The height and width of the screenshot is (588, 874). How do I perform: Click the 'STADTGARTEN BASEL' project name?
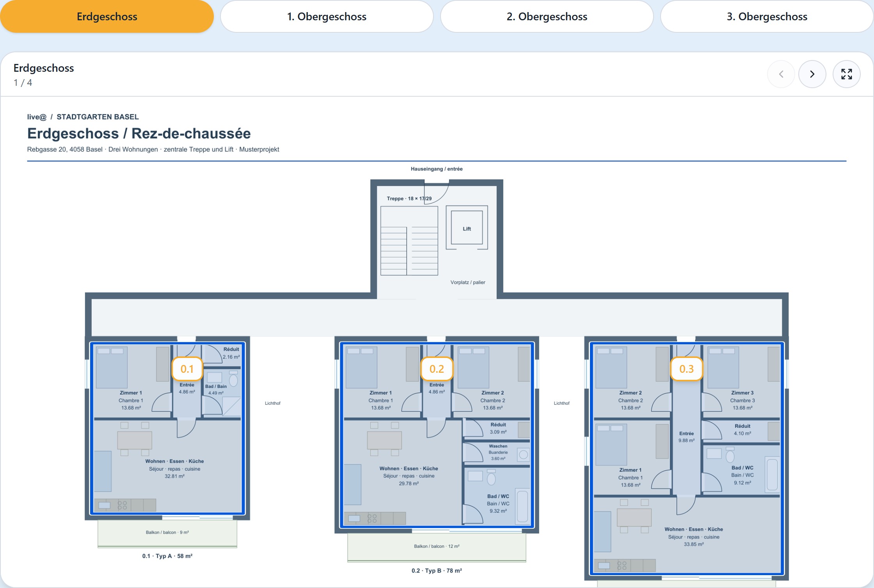(98, 117)
